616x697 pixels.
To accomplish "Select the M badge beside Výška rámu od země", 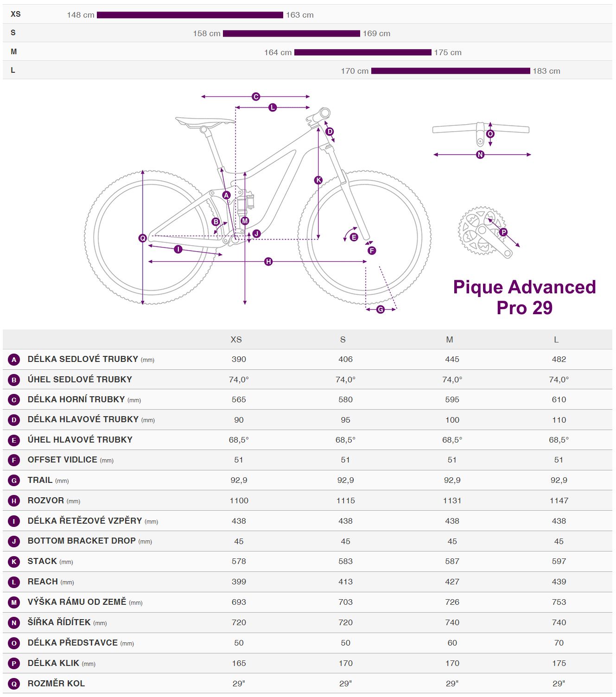I will 14,602.
